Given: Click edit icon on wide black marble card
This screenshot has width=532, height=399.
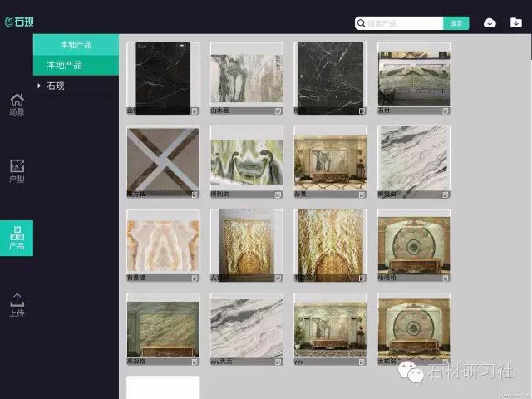Looking at the screenshot, I should (x=362, y=111).
